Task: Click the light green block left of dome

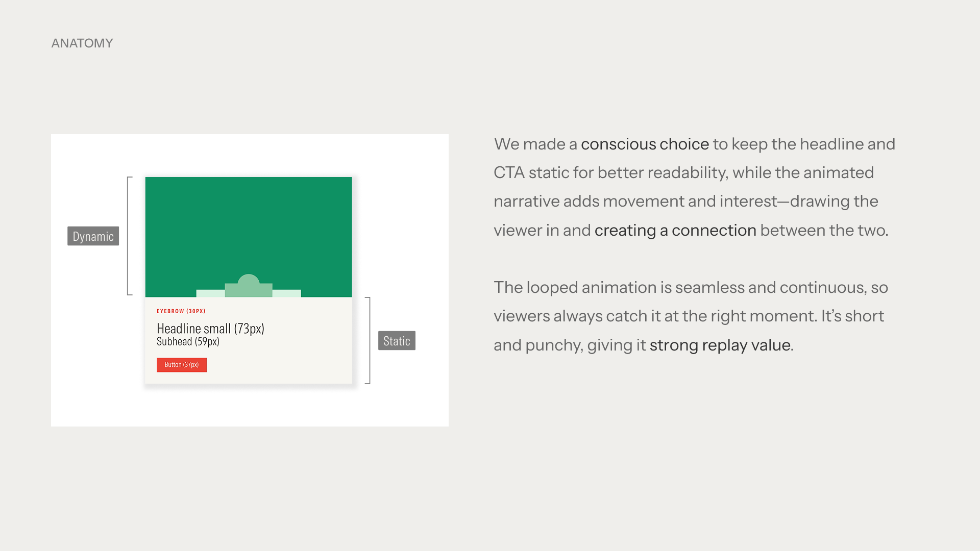Action: (210, 293)
